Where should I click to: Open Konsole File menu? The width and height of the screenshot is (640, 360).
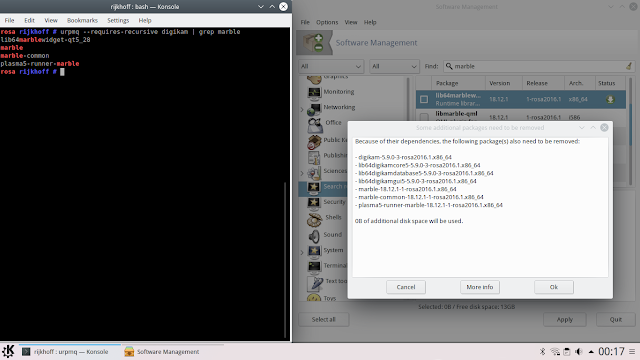click(x=9, y=20)
